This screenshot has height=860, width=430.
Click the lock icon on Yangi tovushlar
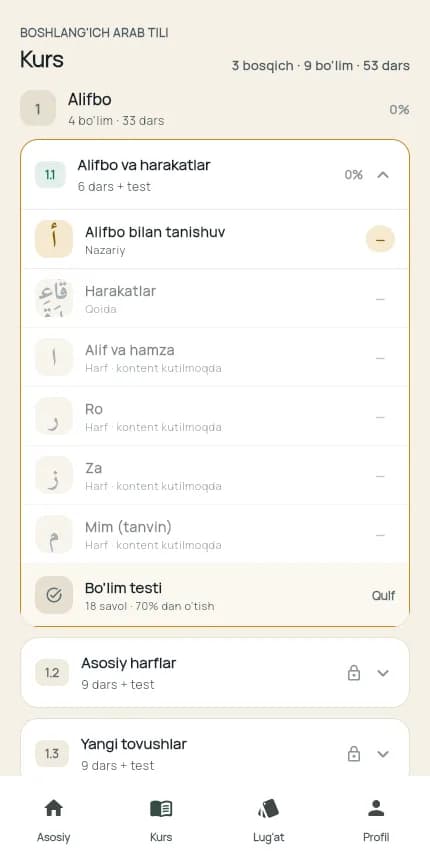coord(354,754)
